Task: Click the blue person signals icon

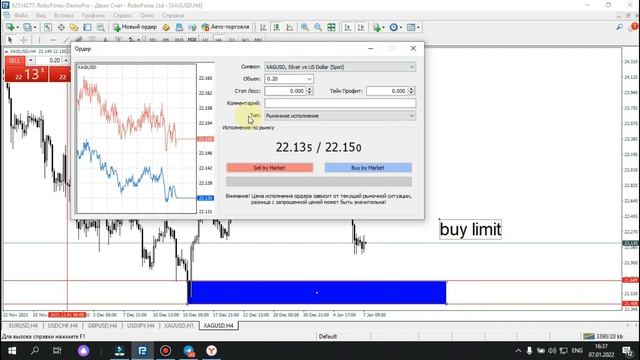Action: coord(179,27)
